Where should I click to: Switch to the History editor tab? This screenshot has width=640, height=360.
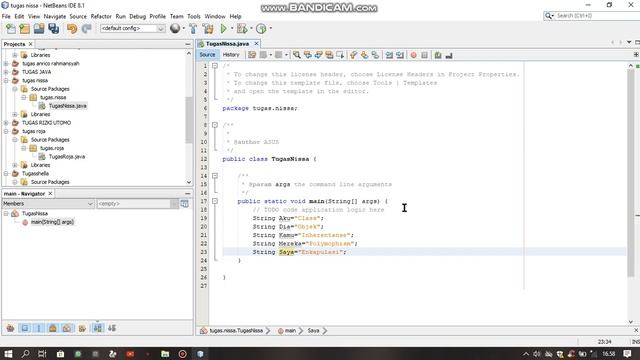click(231, 55)
